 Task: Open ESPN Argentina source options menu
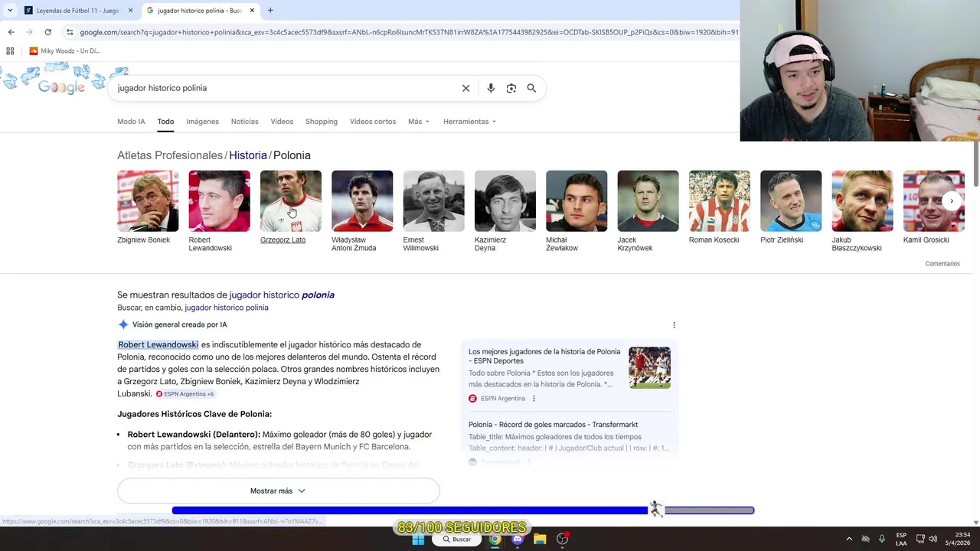[534, 399]
